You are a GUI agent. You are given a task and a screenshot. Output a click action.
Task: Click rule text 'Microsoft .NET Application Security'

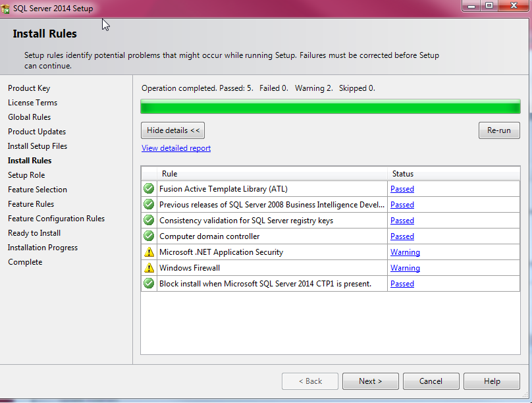coord(221,252)
